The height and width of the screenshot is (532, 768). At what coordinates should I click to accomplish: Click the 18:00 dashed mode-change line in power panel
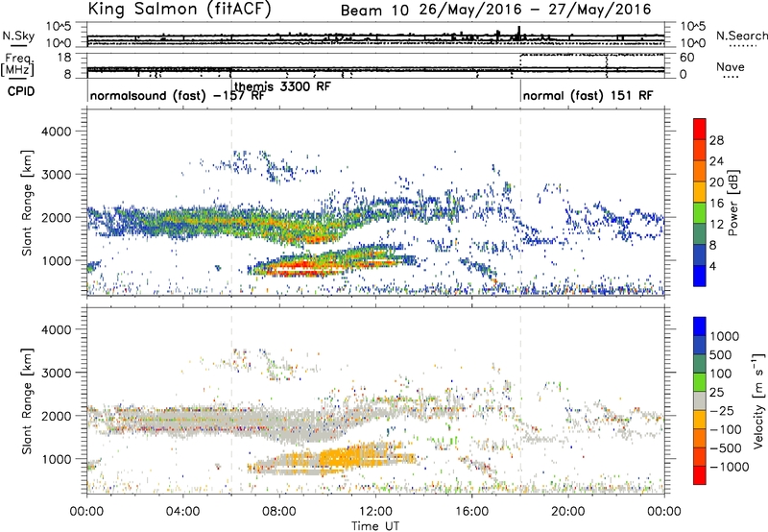coord(520,202)
